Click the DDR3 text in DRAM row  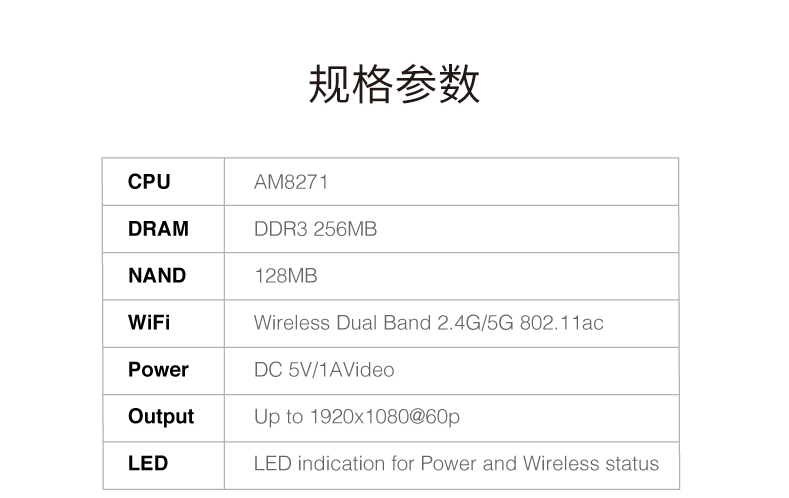coord(280,229)
